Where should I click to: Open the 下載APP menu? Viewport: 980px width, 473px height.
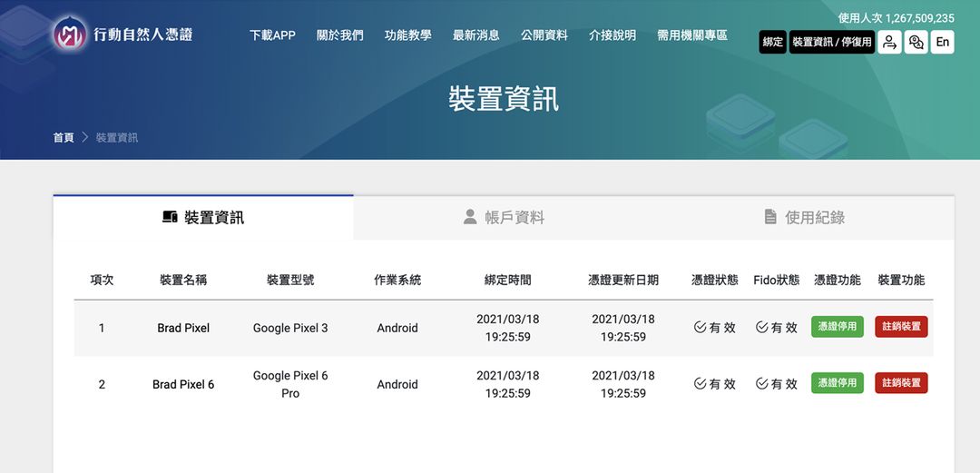coord(272,35)
